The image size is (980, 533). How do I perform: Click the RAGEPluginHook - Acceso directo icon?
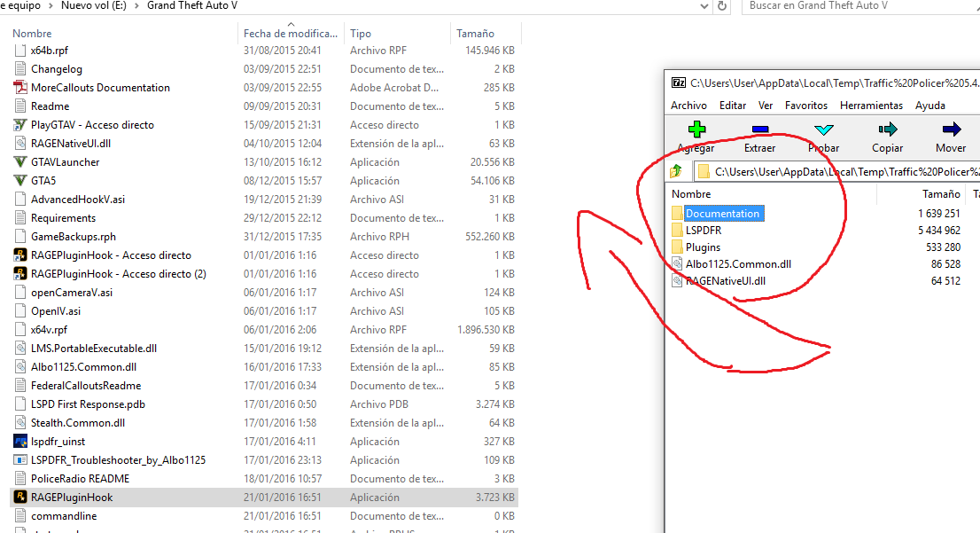coord(20,255)
